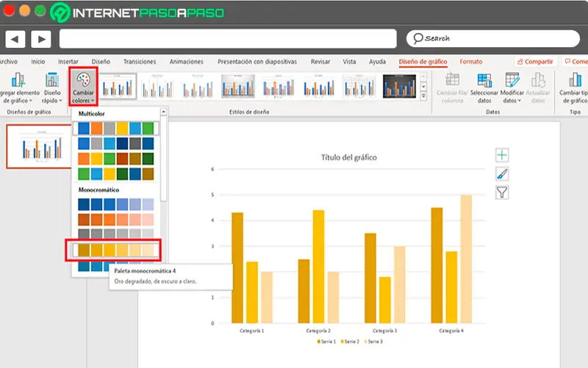Open Agregar elemento de gráfico menu

point(19,88)
